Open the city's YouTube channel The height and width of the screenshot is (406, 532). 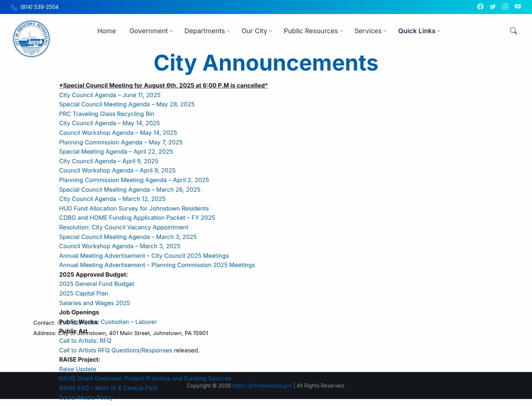[518, 7]
